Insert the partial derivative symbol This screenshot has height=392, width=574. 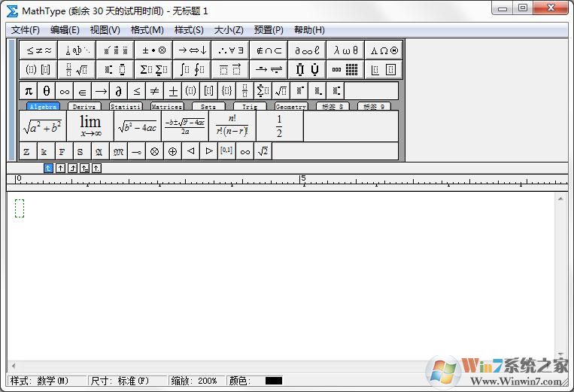click(118, 91)
